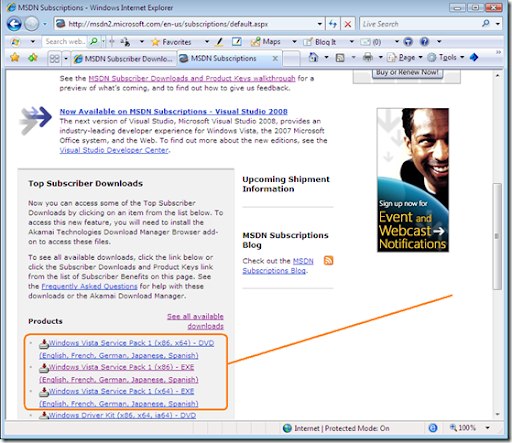
Task: Click the blue help question mark icon
Action: [424, 42]
